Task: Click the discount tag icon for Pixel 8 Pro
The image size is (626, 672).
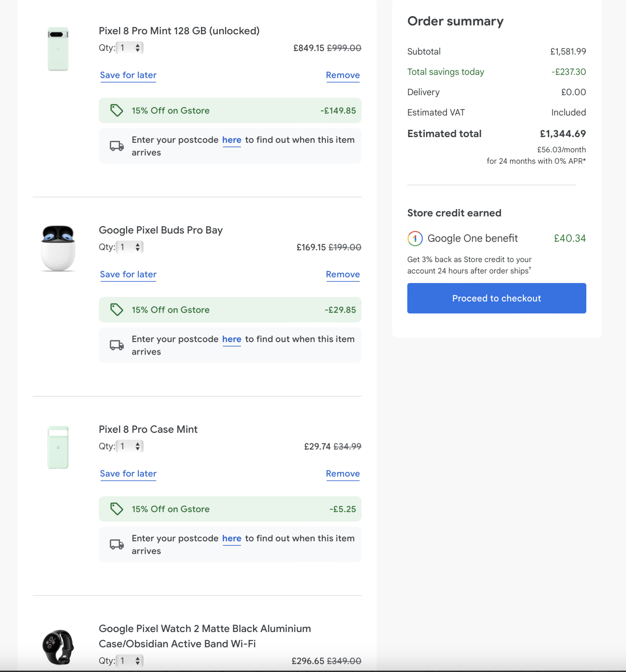Action: [117, 111]
